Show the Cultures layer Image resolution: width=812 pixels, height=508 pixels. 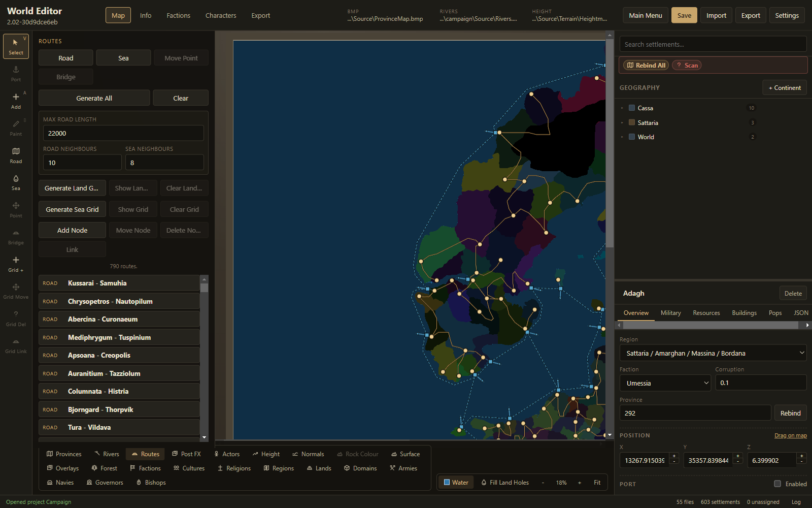(x=189, y=468)
